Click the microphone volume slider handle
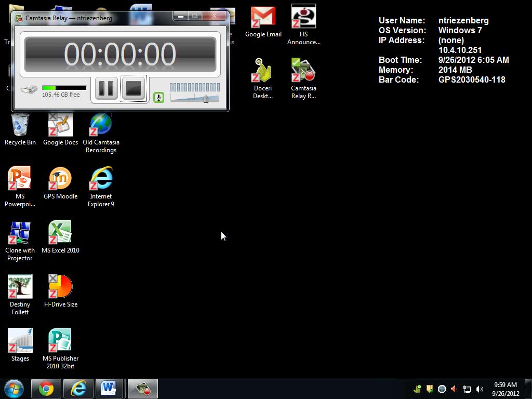 206,99
